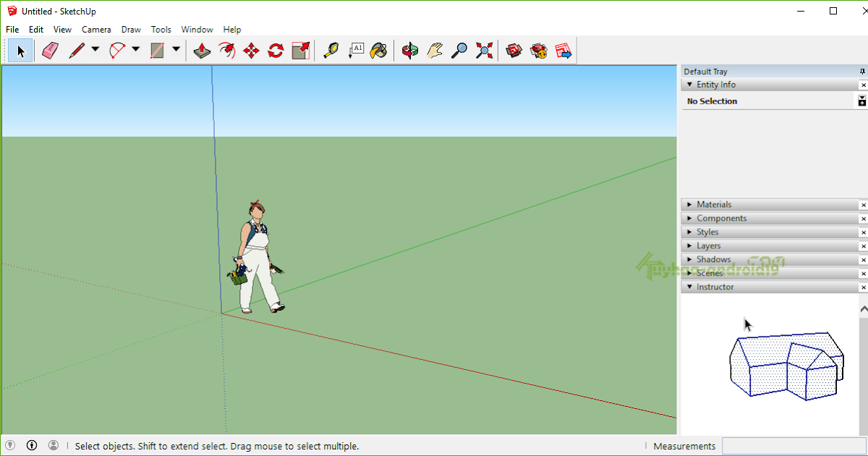
Task: Click the human figure in viewport
Action: click(258, 257)
